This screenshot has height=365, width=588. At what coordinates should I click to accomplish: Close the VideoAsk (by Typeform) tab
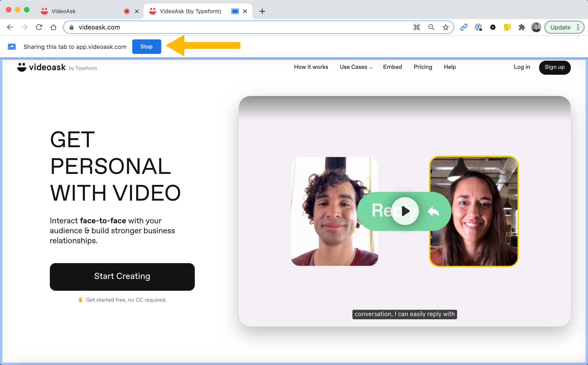(245, 11)
